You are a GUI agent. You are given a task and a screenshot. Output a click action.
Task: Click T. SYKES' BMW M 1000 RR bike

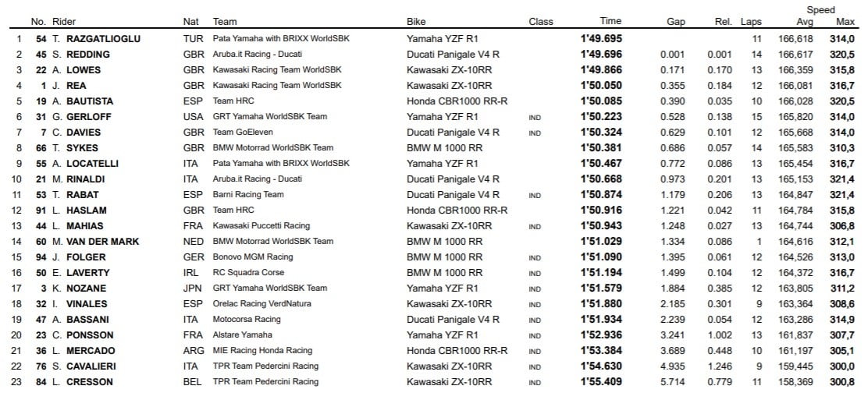(x=444, y=147)
